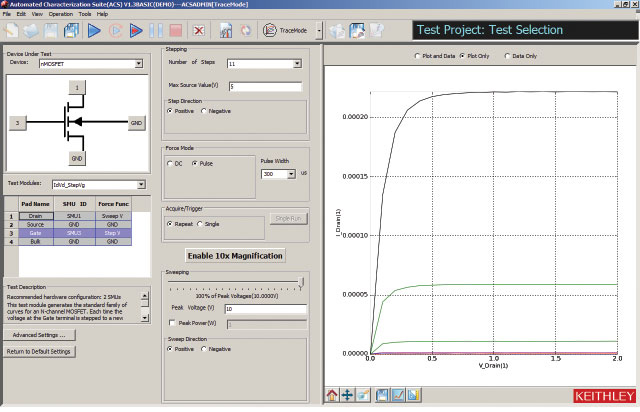
Task: Select the Pan plot cross-arrows tool
Action: pos(347,395)
